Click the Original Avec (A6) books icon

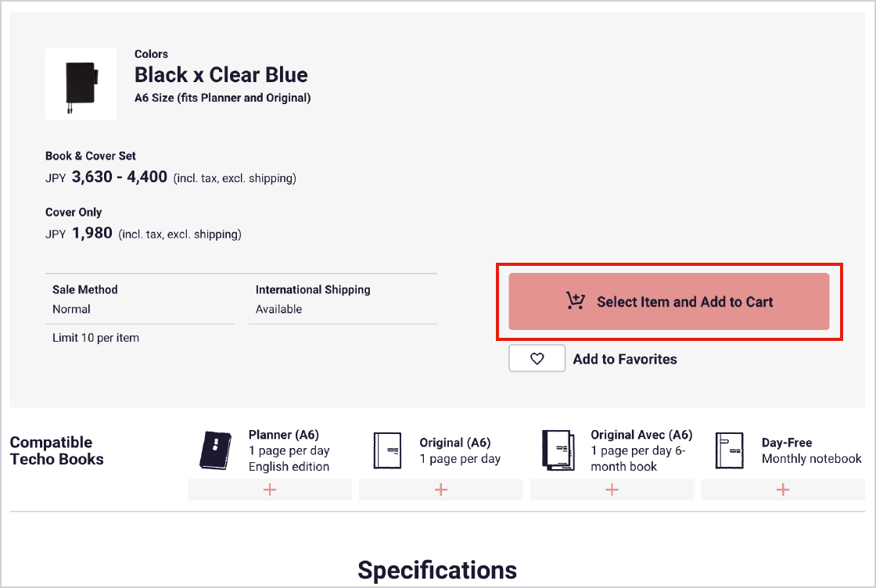(x=558, y=450)
